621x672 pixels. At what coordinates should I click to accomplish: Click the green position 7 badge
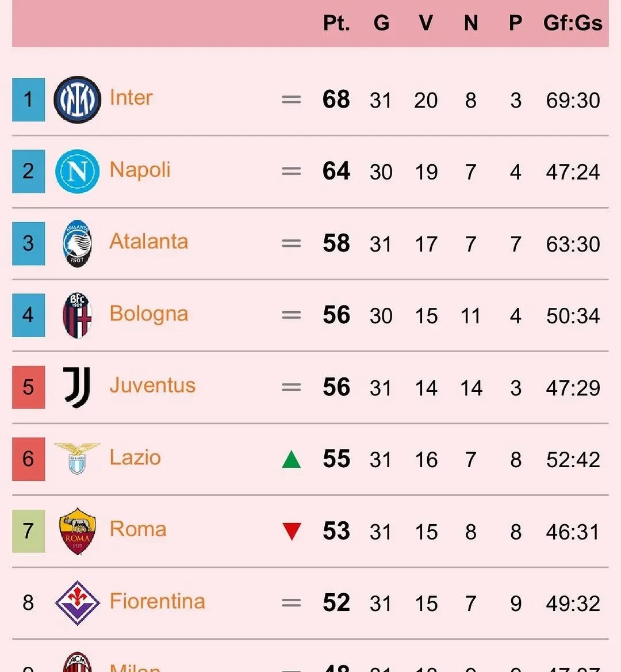[x=28, y=530]
